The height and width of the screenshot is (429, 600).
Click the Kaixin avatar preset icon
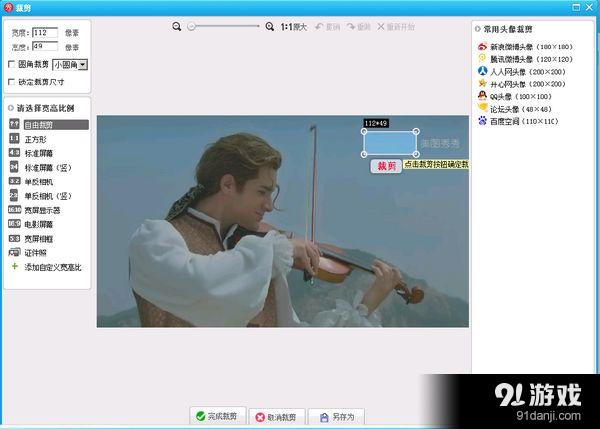tap(482, 83)
